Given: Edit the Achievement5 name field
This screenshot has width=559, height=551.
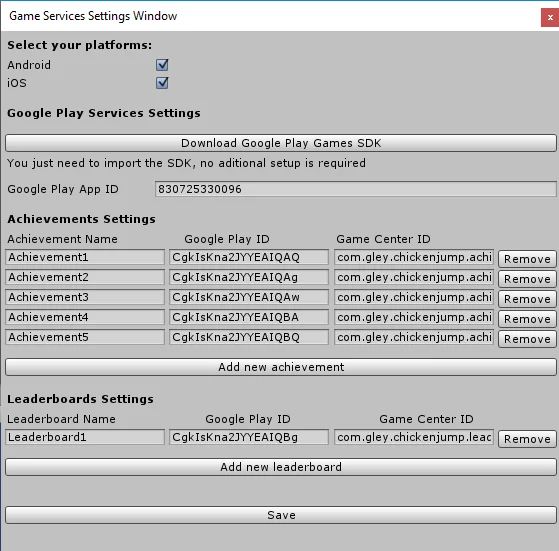Looking at the screenshot, I should (85, 337).
